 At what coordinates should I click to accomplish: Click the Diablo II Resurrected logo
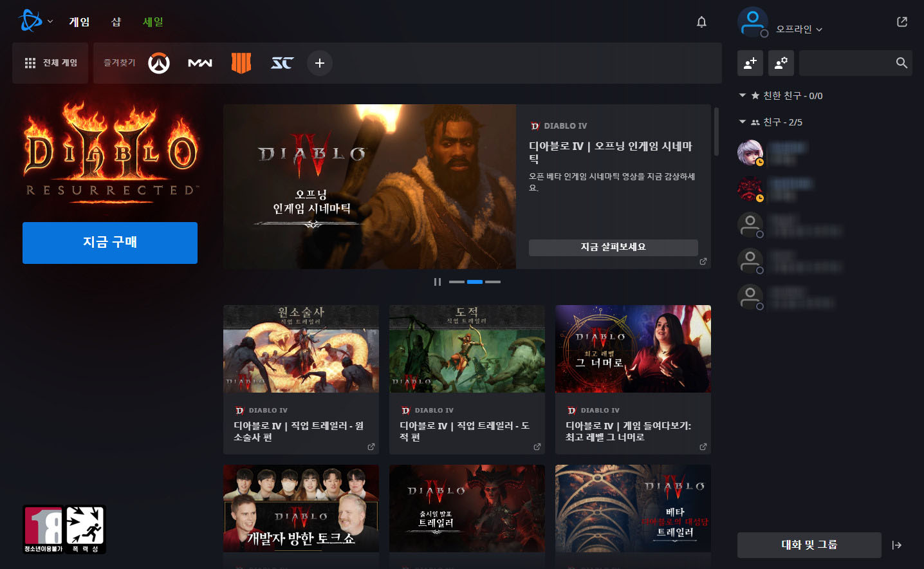coord(111,153)
